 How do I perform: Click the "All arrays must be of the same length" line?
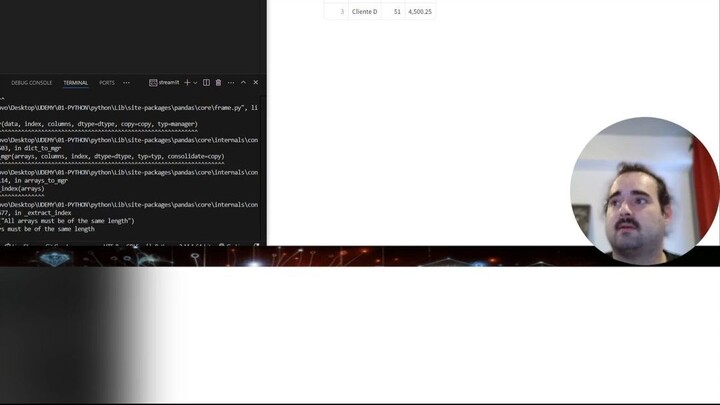pos(70,220)
